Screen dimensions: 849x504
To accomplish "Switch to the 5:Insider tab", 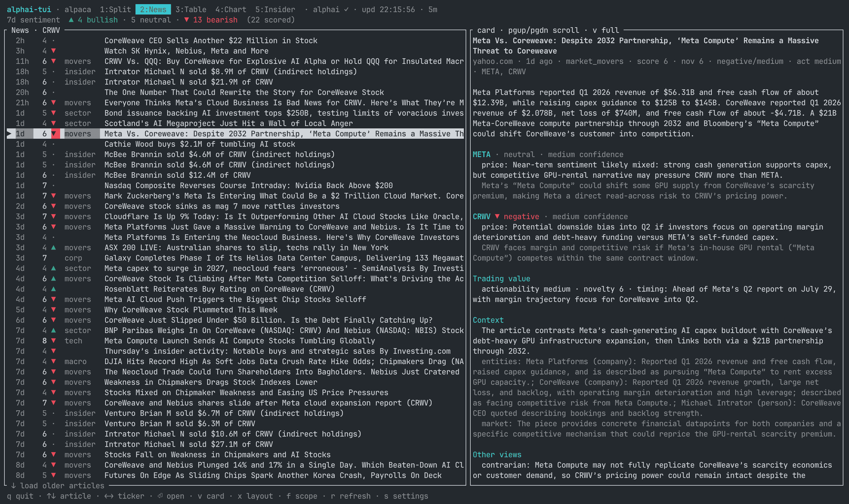I will (x=275, y=10).
